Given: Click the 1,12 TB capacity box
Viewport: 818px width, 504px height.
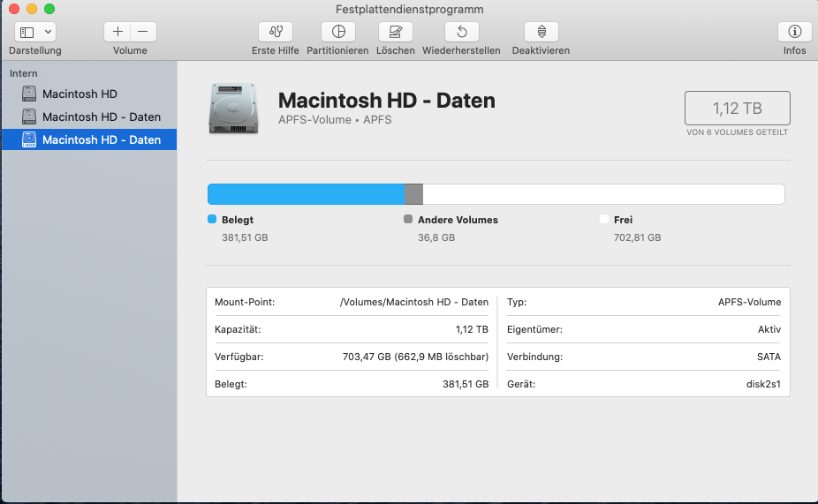Looking at the screenshot, I should coord(737,109).
